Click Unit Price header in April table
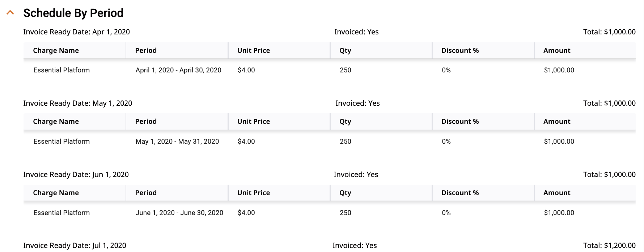The width and height of the screenshot is (644, 252). point(253,50)
